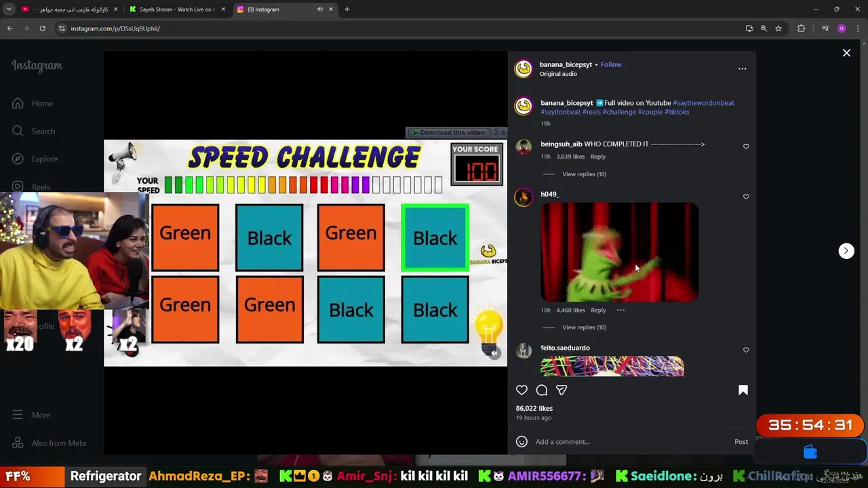Reply to the beingsuh_aib comment
868x488 pixels.
pyautogui.click(x=597, y=157)
